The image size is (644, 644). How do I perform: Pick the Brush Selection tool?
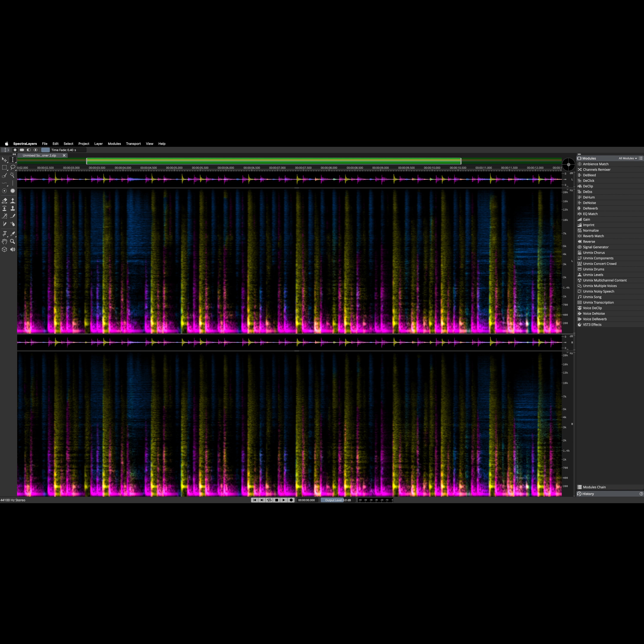tap(4, 175)
